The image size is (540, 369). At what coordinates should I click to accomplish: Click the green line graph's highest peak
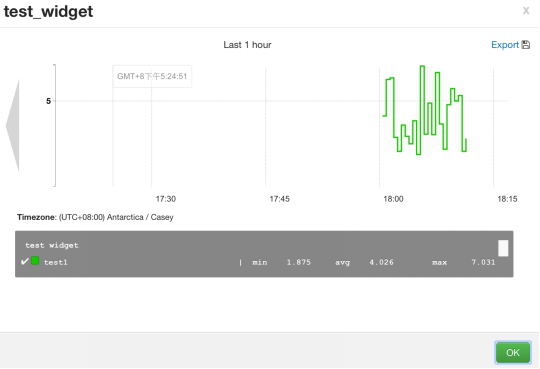click(x=422, y=66)
